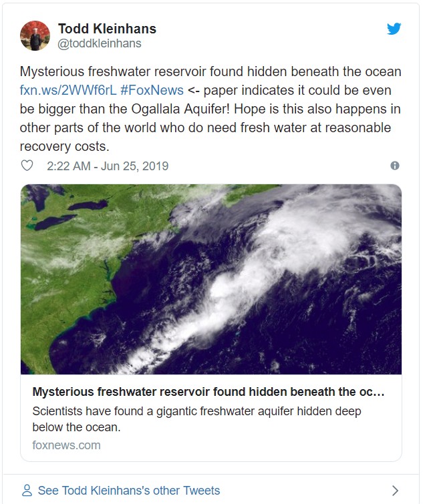
Task: Open the card headline Mysterious freshwater reservoir
Action: coord(208,392)
